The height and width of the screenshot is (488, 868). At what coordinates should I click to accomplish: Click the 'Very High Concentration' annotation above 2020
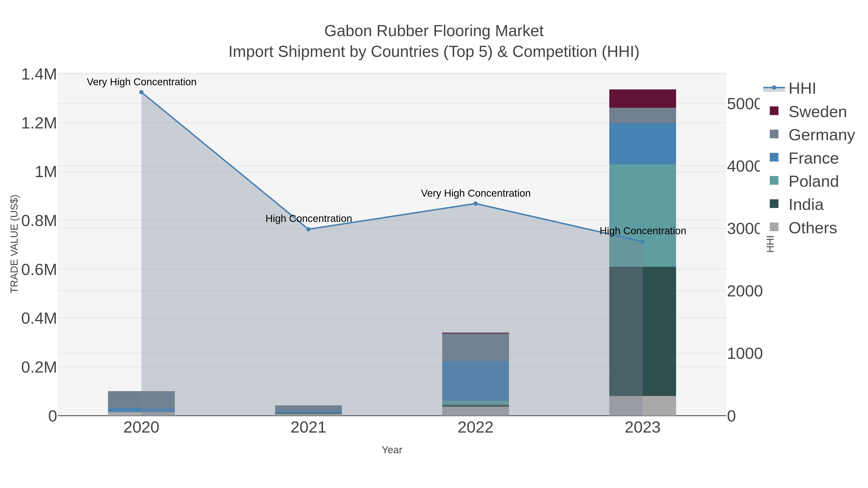tap(142, 82)
